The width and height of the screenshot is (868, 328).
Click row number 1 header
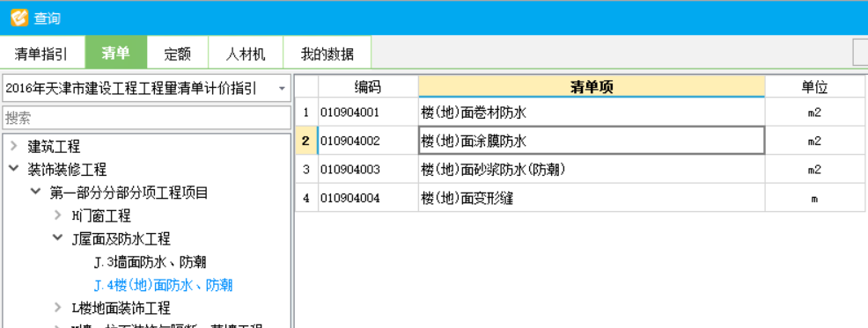306,113
